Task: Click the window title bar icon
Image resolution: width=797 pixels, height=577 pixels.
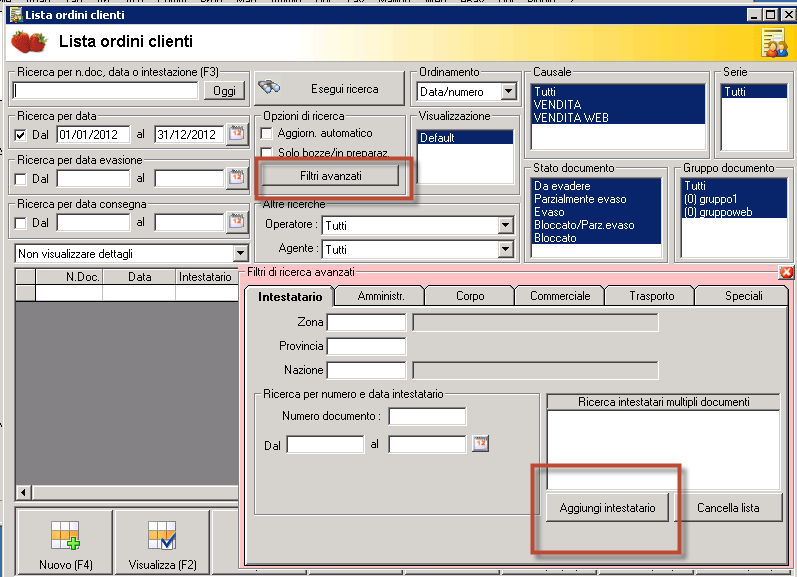Action: pos(16,15)
